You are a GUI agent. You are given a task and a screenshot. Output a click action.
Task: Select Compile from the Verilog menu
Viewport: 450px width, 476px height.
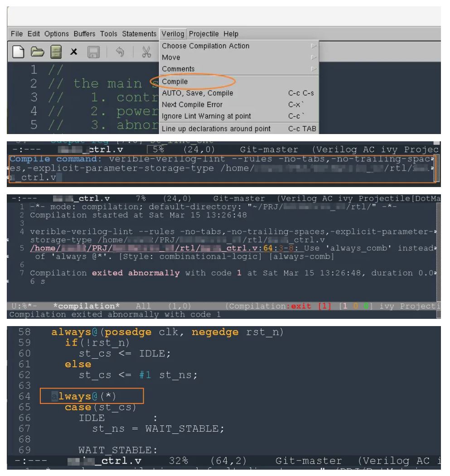175,82
